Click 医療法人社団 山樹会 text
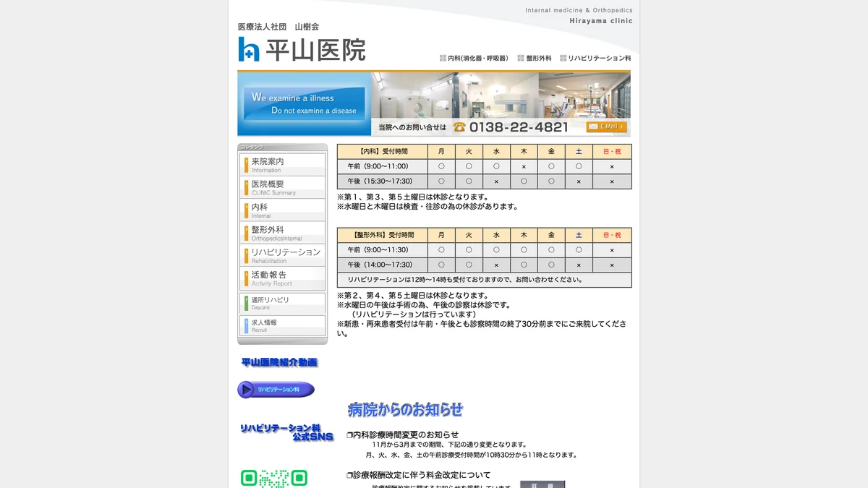 (x=278, y=27)
